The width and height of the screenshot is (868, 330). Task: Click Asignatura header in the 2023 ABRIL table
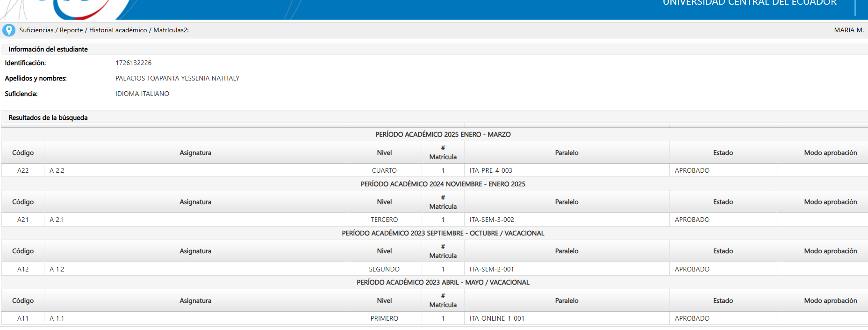point(195,301)
